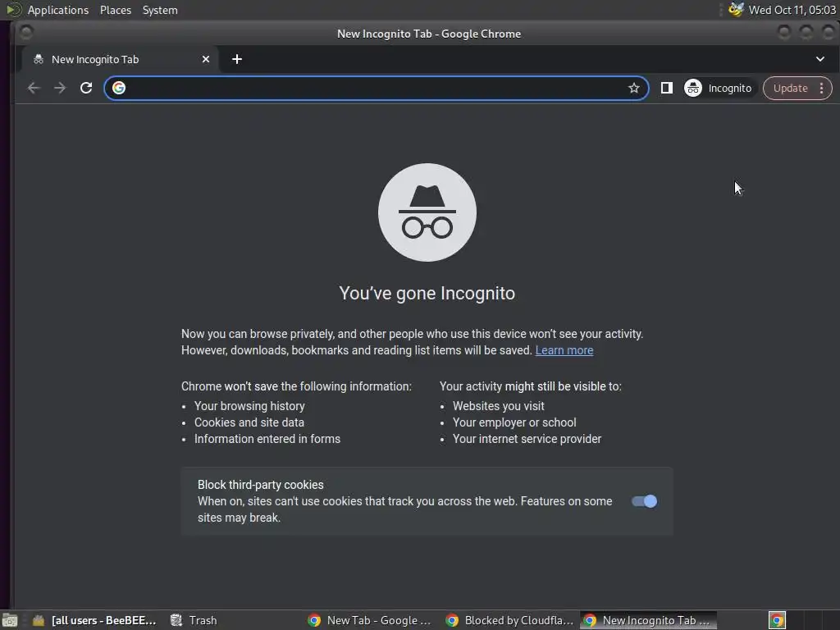Switch to the Trash window in taskbar

[x=194, y=620]
